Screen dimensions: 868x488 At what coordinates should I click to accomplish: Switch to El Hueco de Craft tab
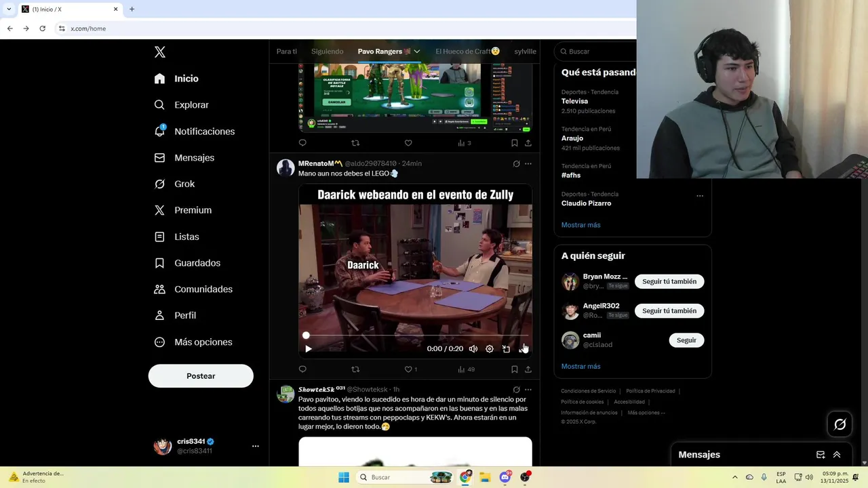(467, 52)
